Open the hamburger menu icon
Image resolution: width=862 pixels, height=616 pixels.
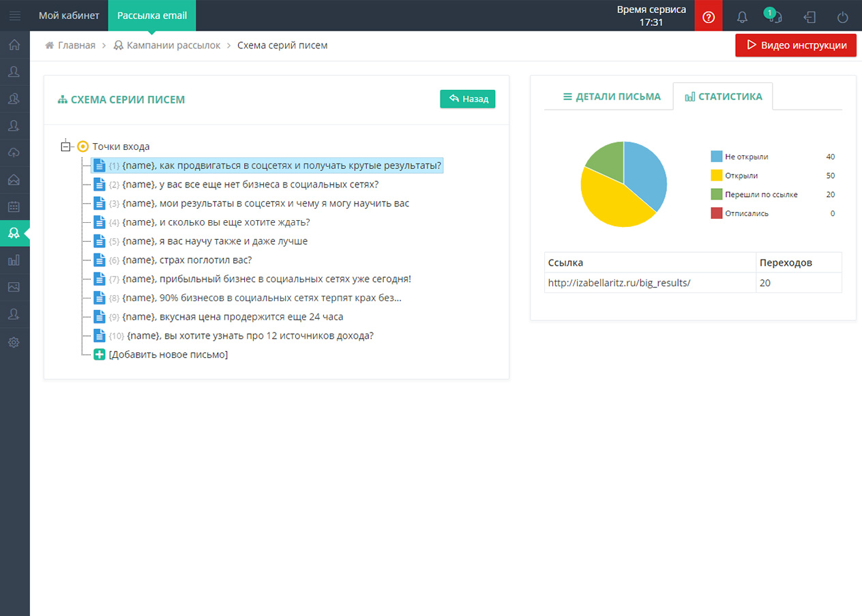[x=14, y=16]
